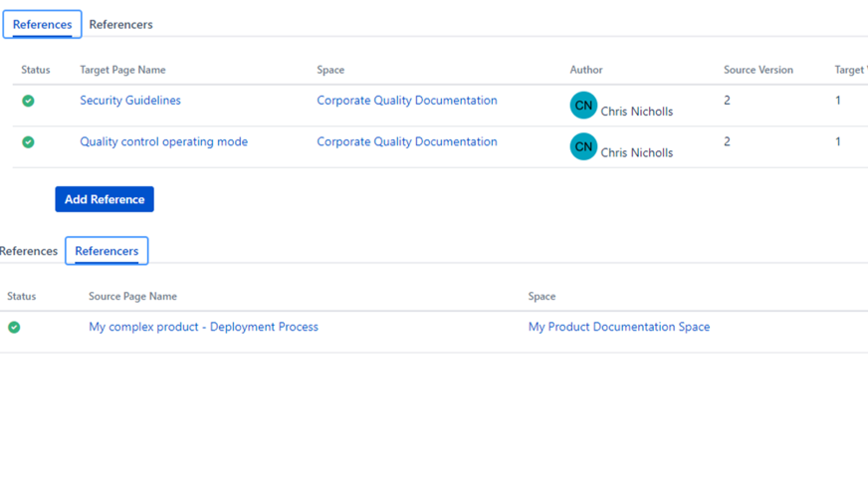Click the Source Version column header

758,70
